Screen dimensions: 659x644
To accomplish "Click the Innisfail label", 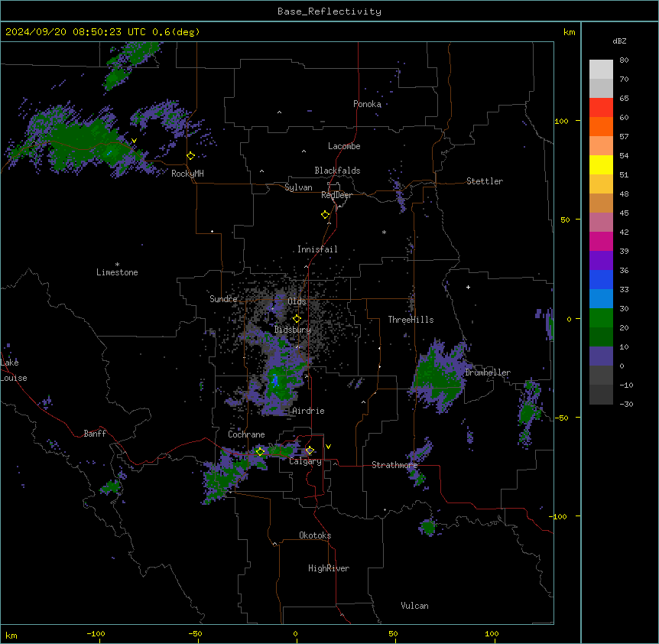I will [x=317, y=249].
